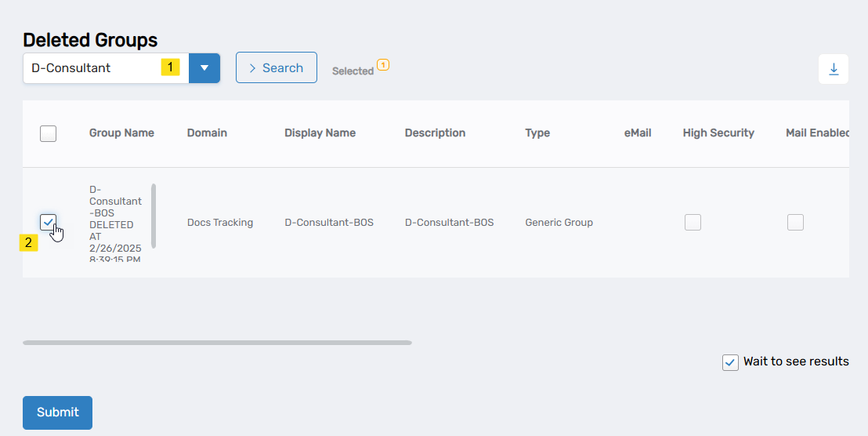The width and height of the screenshot is (868, 436).
Task: Open the Deleted Groups dropdown arrow
Action: coord(204,68)
